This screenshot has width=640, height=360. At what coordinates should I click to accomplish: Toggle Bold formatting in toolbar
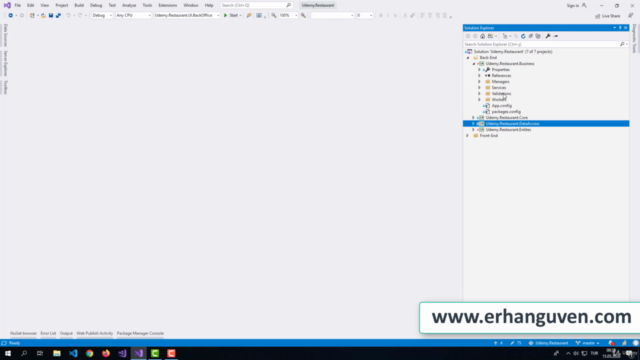click(x=380, y=16)
